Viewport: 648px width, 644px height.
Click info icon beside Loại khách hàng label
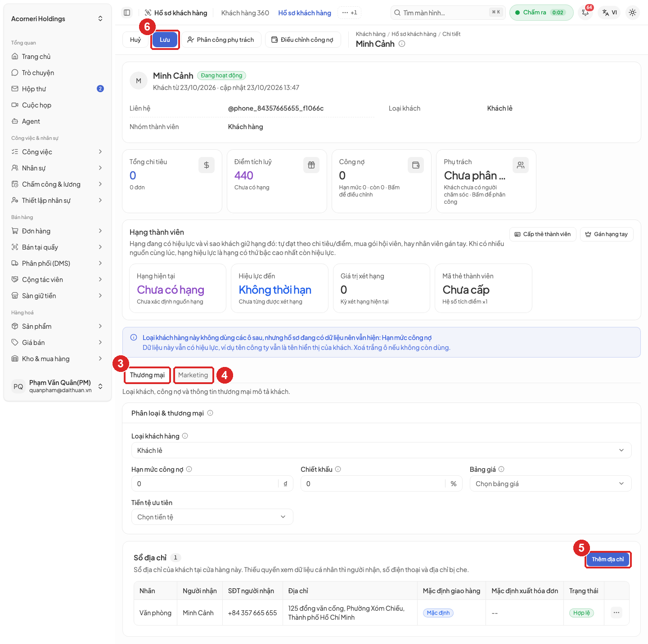185,436
